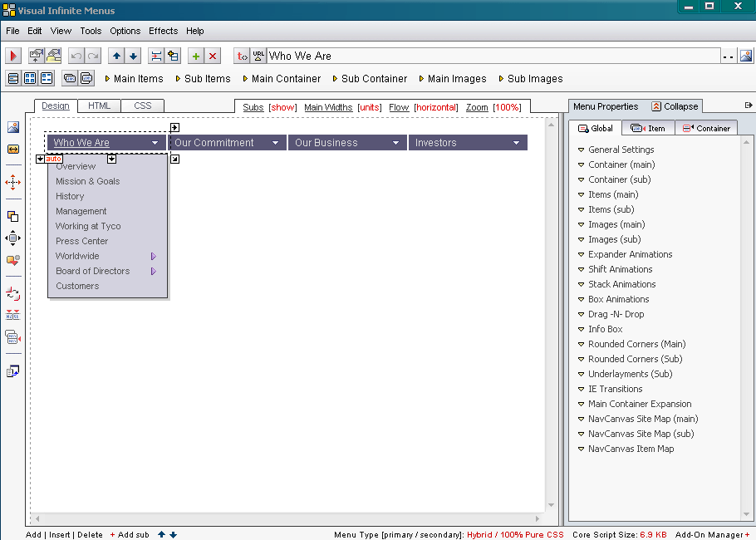Click the four-square grid layout icon

click(30, 78)
